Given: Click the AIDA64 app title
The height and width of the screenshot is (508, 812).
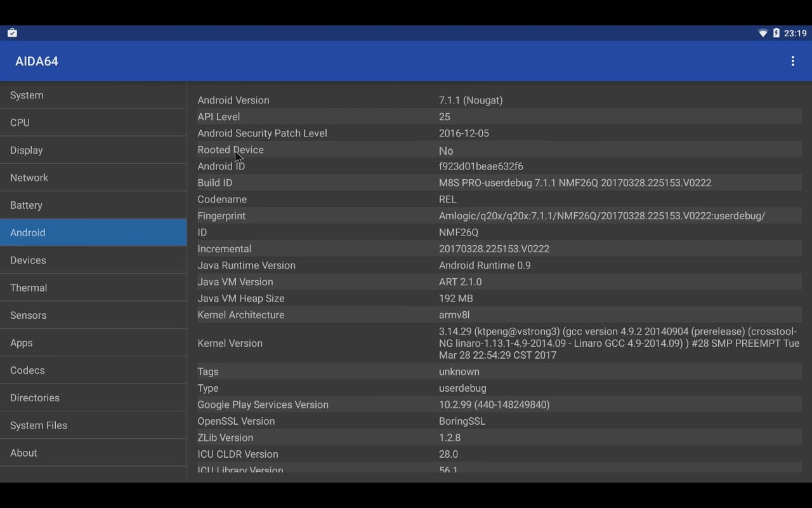Looking at the screenshot, I should click(37, 62).
